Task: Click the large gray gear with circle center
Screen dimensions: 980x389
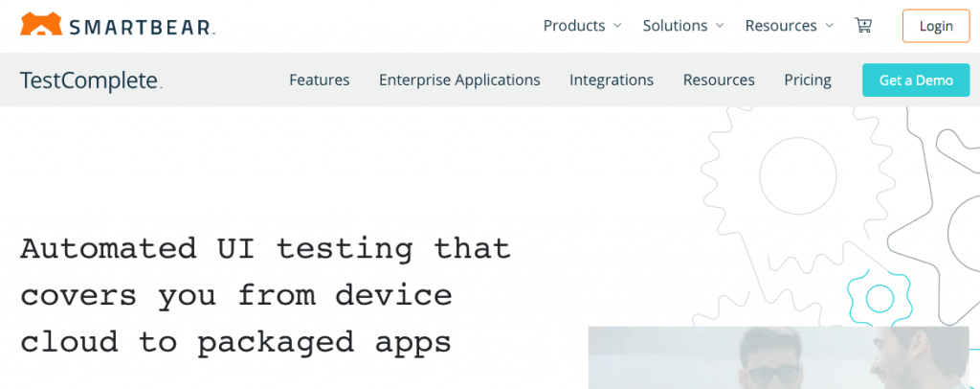Action: (797, 175)
